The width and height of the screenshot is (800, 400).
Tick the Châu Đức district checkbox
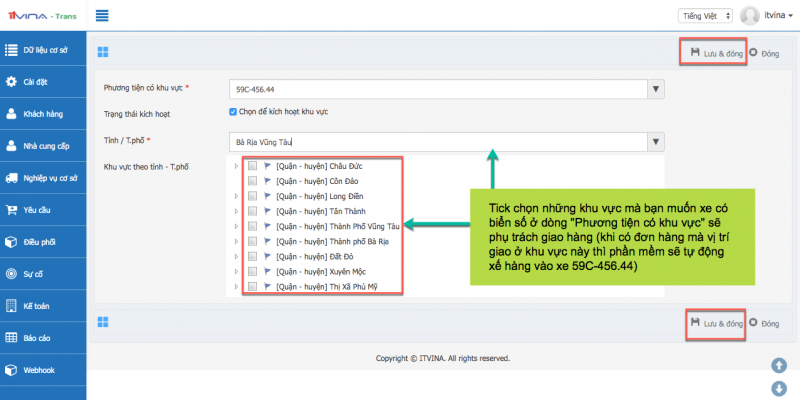(253, 166)
